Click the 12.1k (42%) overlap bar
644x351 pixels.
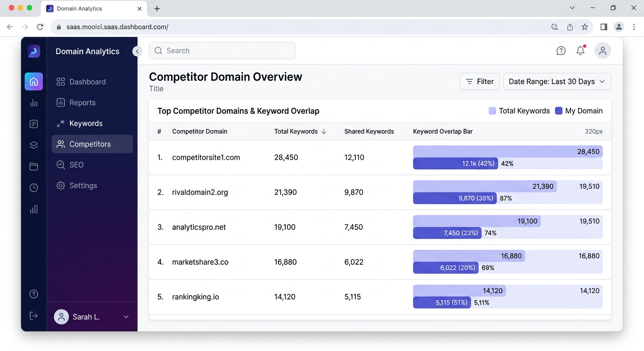point(456,163)
